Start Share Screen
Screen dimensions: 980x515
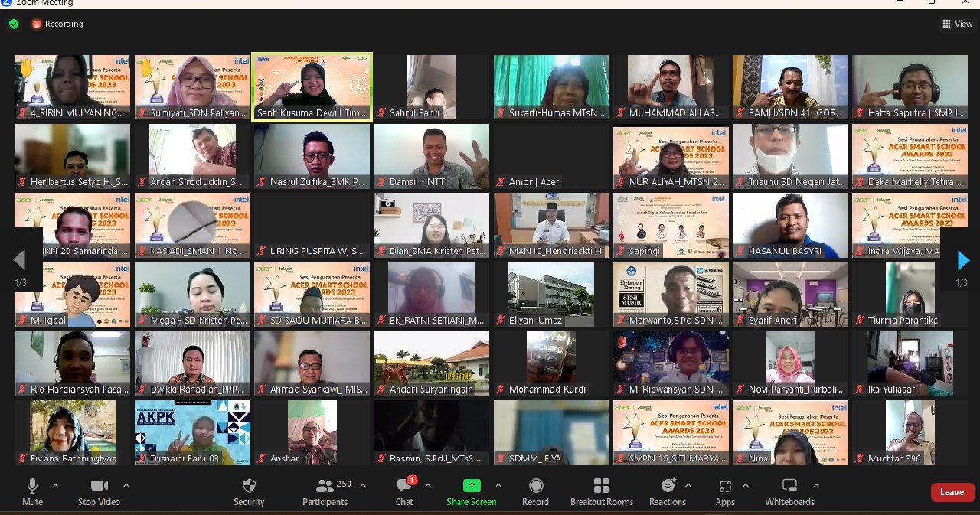[x=472, y=492]
